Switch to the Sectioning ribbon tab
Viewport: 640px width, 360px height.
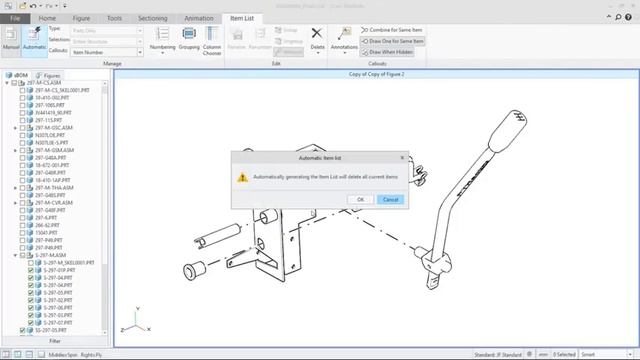point(153,18)
